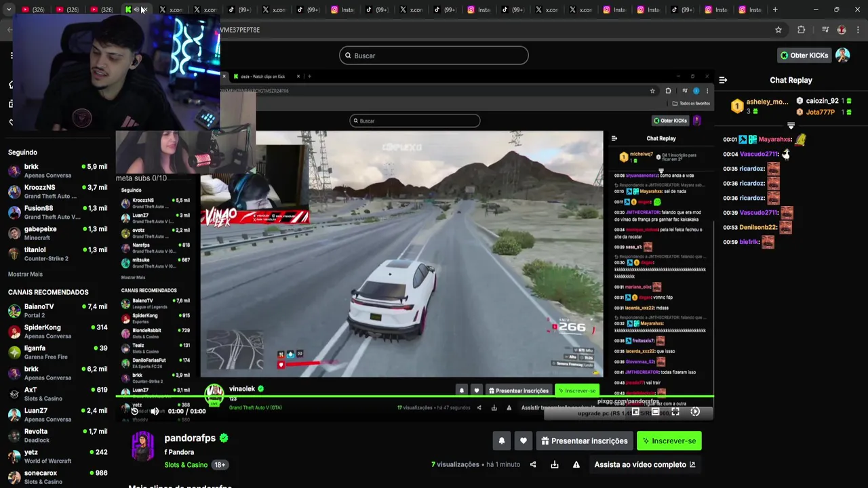The width and height of the screenshot is (868, 488).
Task: Click the pandorafps verified badge
Action: pos(224,438)
